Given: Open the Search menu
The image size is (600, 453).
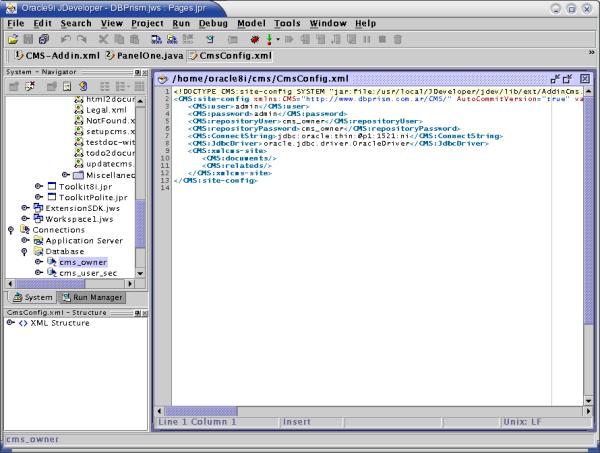Looking at the screenshot, I should coord(76,23).
